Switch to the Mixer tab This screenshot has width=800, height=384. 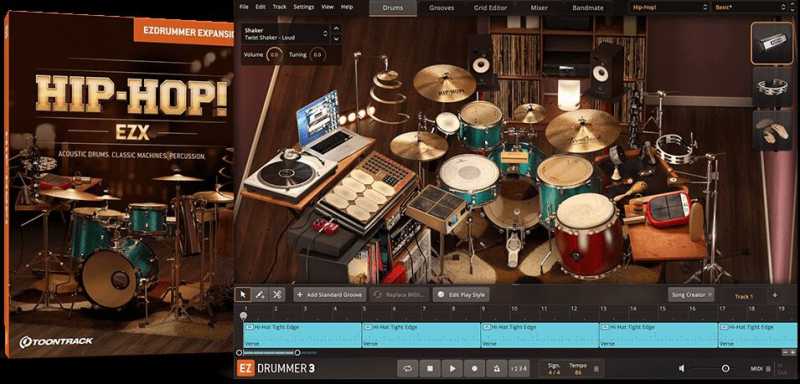(539, 8)
